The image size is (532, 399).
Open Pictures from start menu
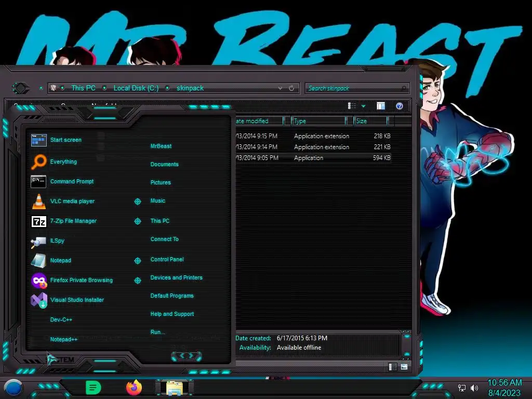coord(161,182)
